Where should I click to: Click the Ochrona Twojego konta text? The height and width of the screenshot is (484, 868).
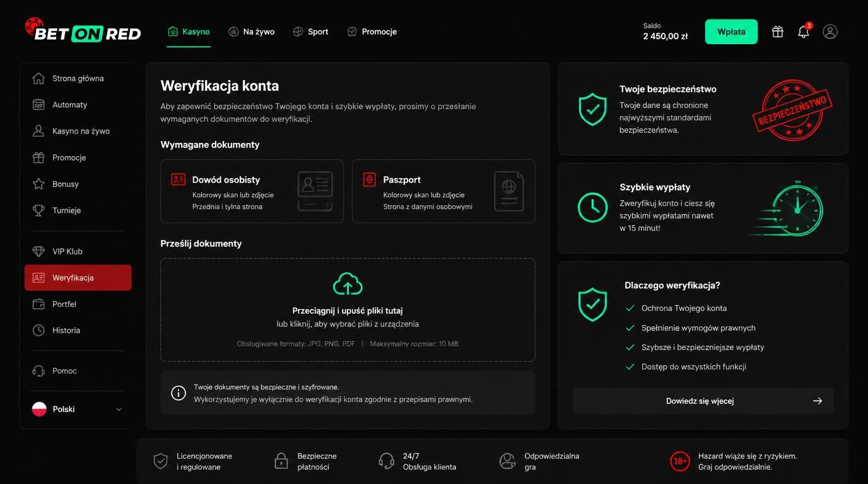684,308
